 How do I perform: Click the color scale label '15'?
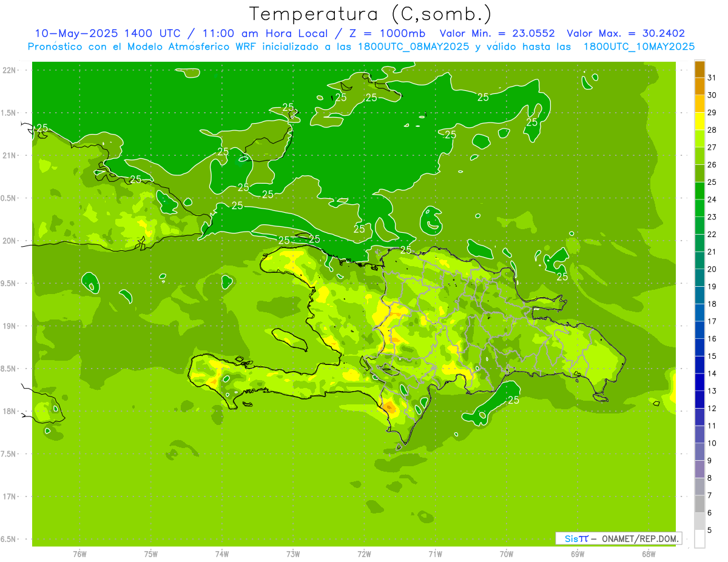click(712, 356)
